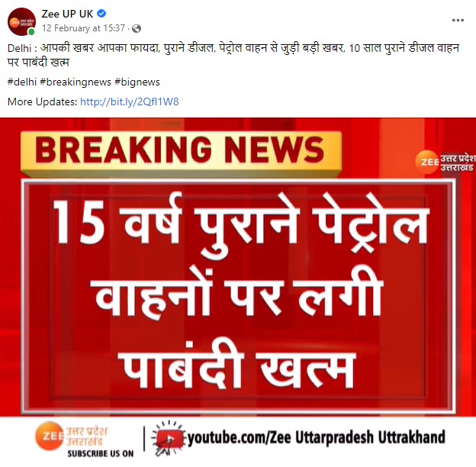Click the SUBSCRIBE US ON label
Screen dimensions: 476x467
pyautogui.click(x=101, y=453)
